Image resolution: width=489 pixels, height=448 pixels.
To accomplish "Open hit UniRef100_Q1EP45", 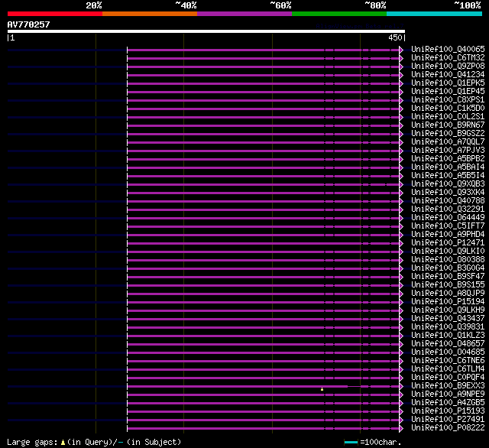I will coord(448,92).
